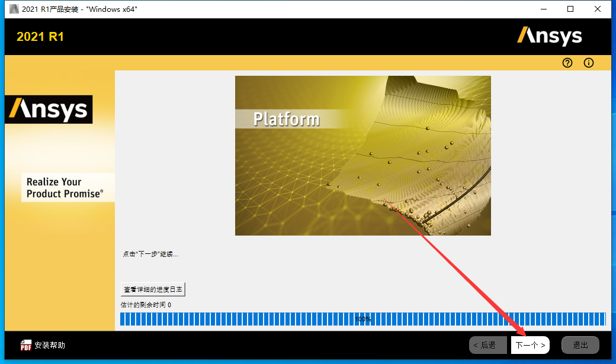Close the 2021 R1 installer window
Viewport: 616px width, 364px height.
(598, 9)
